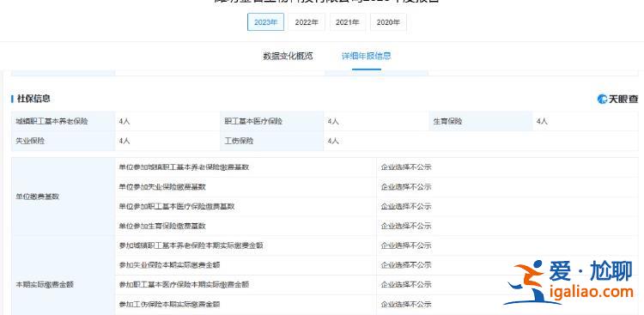This screenshot has width=644, height=315.
Task: Click the 社保信息 section heading
Action: pyautogui.click(x=33, y=99)
